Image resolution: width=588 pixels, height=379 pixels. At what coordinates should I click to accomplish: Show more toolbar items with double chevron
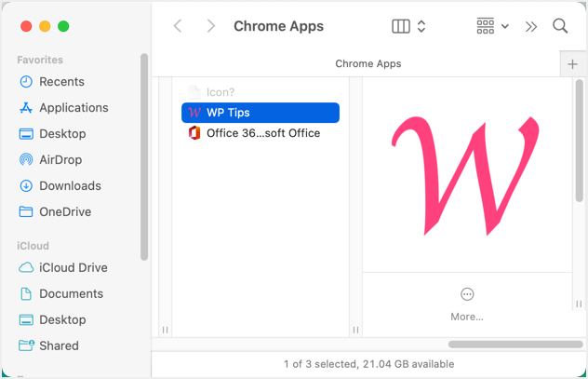[x=531, y=26]
